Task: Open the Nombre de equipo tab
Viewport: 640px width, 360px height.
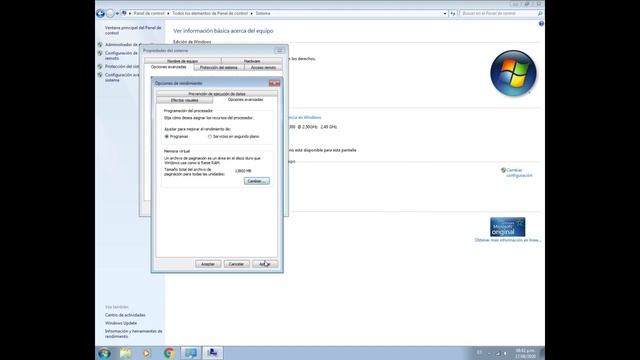Action: coord(182,61)
